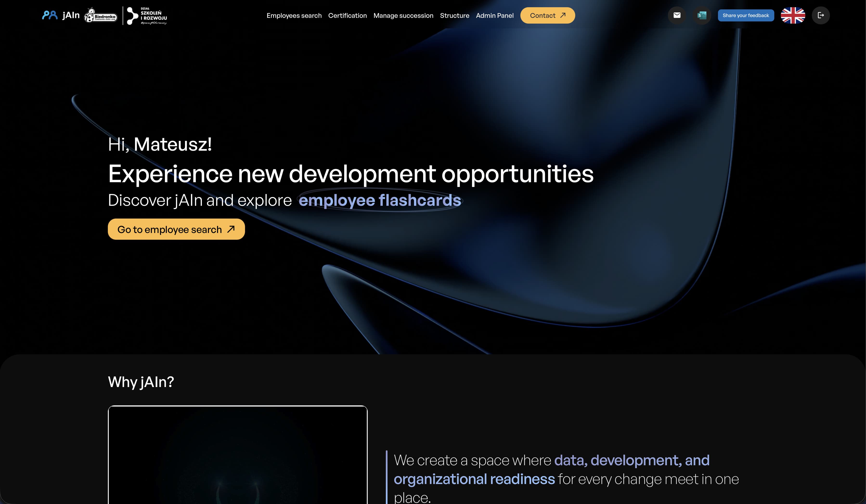The width and height of the screenshot is (866, 504).
Task: Open the Certification page
Action: point(347,15)
